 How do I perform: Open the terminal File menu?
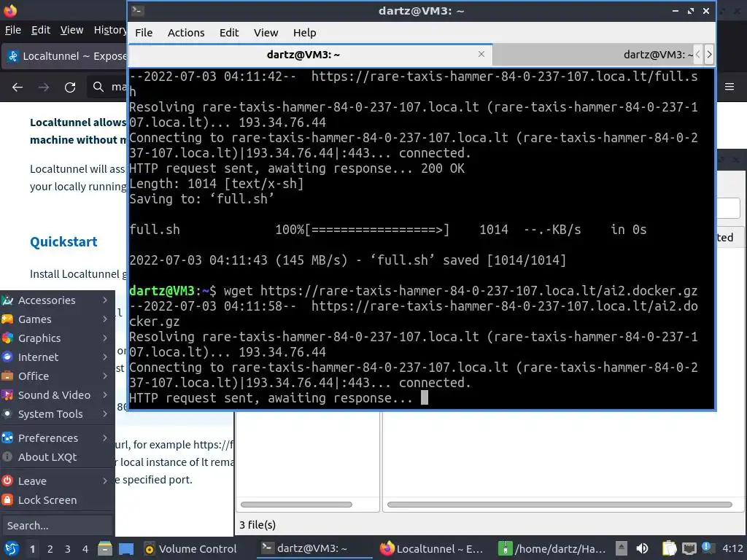point(144,32)
